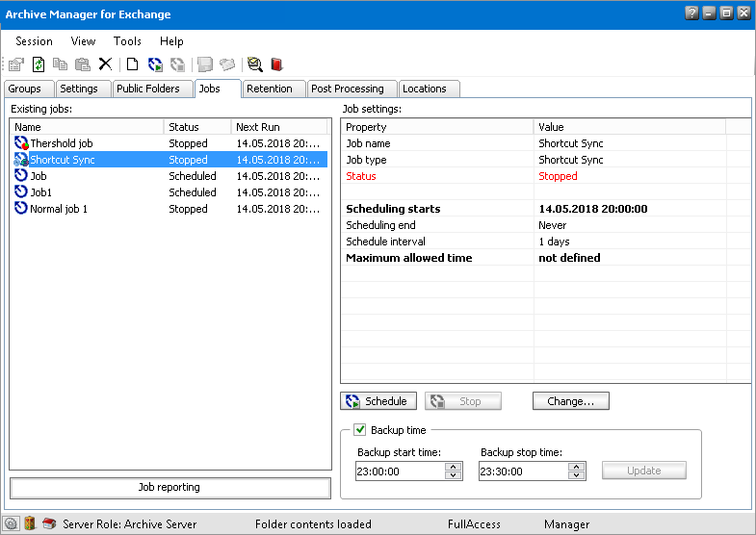The height and width of the screenshot is (535, 756).
Task: Click the magnifier search toolbar icon
Action: click(x=254, y=64)
